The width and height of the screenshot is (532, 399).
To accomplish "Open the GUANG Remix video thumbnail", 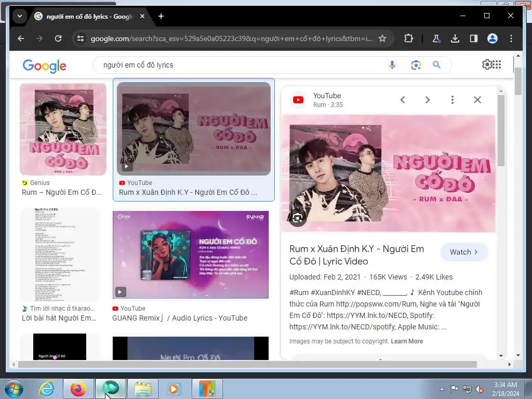I will point(190,255).
